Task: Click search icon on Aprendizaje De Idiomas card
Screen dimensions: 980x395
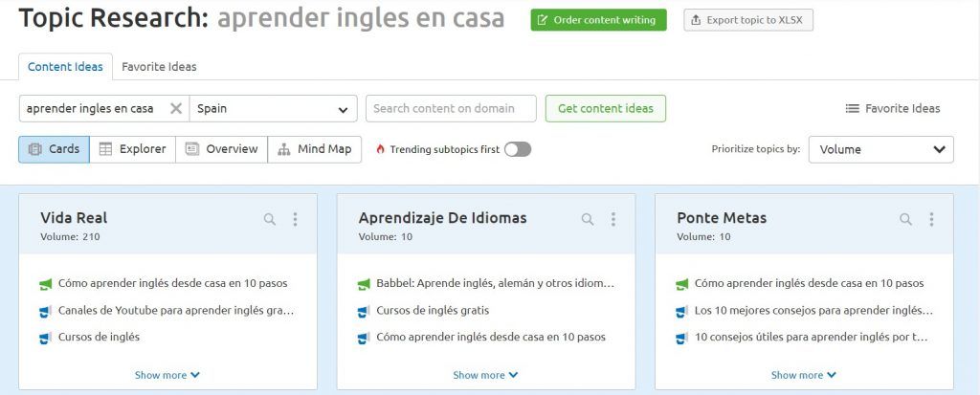Action: pos(588,219)
